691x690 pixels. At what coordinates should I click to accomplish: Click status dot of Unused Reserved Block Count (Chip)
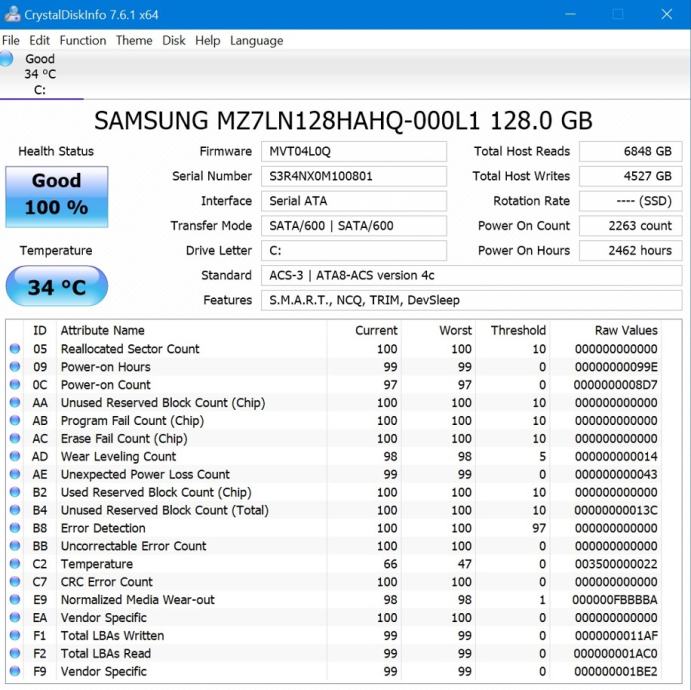pos(15,402)
